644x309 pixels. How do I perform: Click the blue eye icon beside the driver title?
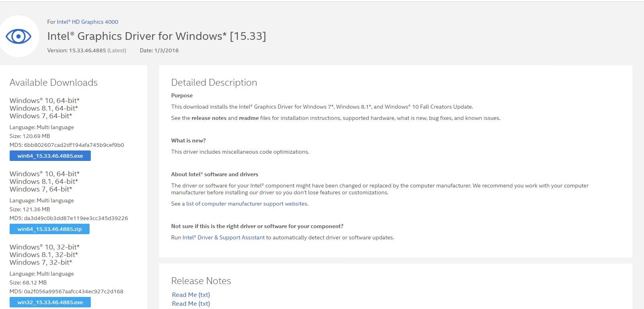click(x=18, y=37)
